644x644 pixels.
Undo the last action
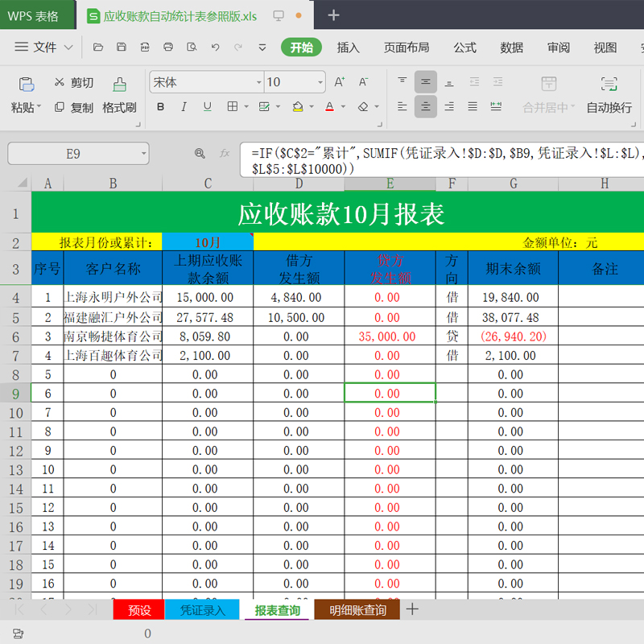pos(215,47)
